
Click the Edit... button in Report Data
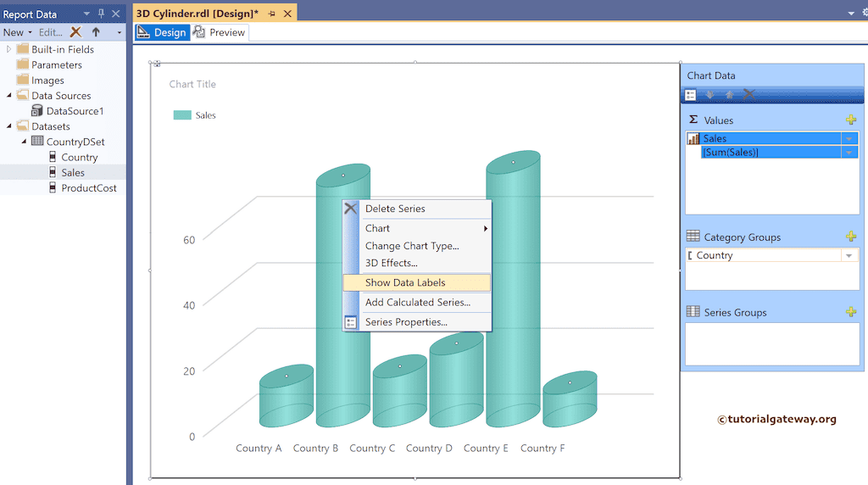click(50, 32)
